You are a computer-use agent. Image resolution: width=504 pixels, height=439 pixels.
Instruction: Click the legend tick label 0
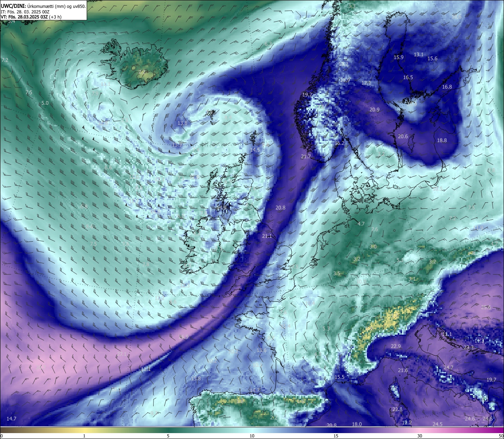2,436
